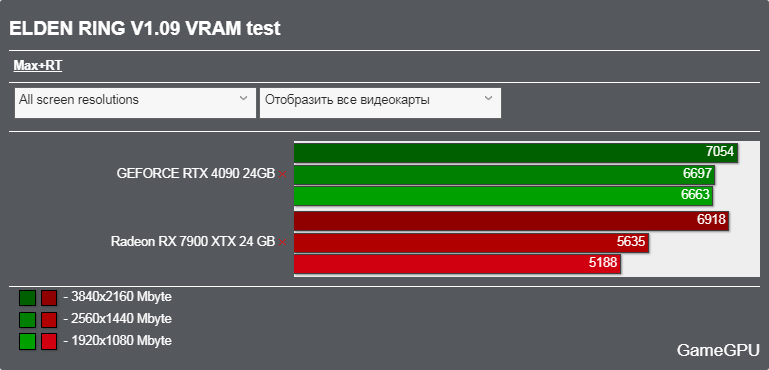Click red 2560x1440 legend swatch
The height and width of the screenshot is (370, 769).
pos(49,320)
